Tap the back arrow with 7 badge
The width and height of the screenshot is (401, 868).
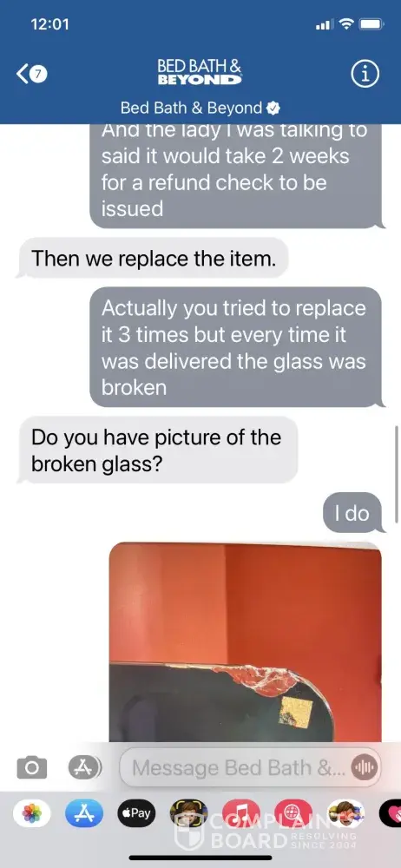[x=32, y=74]
